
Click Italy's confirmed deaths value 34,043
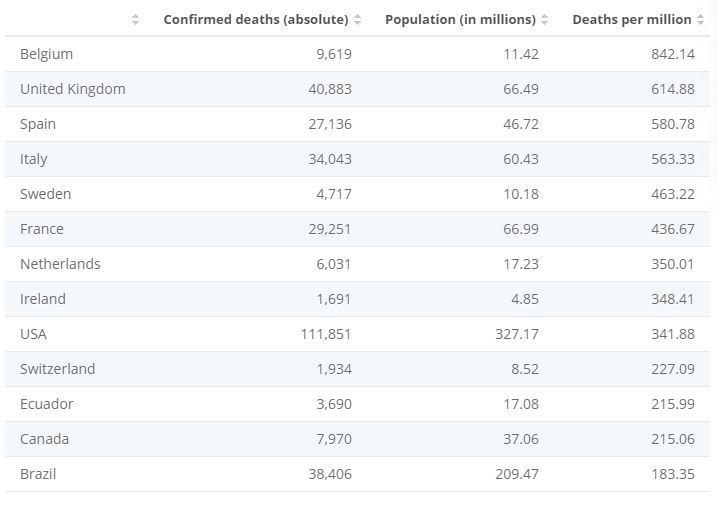(x=330, y=159)
